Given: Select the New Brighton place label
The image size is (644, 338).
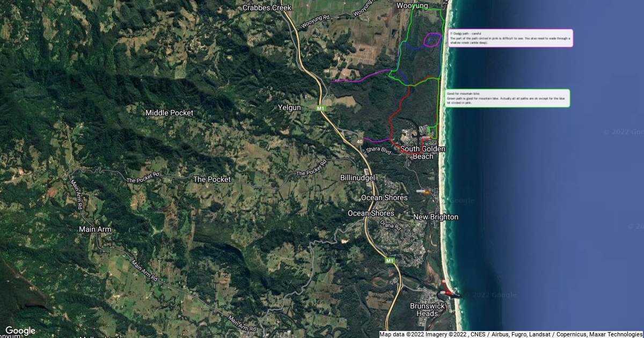Looking at the screenshot, I should pos(436,217).
